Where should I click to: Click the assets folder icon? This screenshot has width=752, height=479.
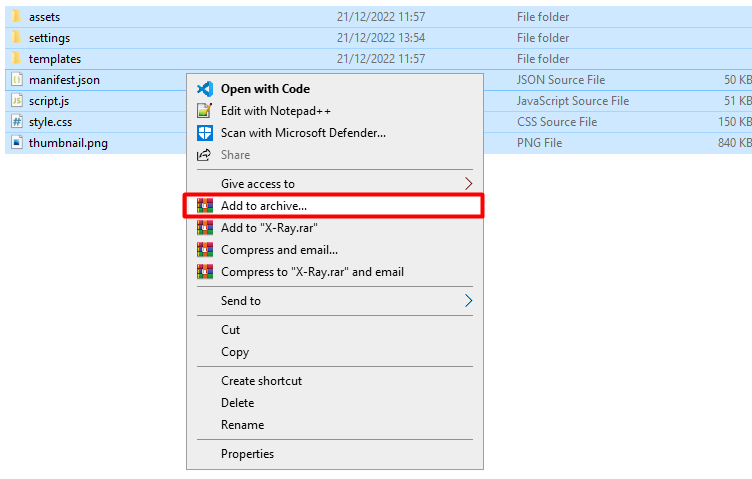click(17, 17)
